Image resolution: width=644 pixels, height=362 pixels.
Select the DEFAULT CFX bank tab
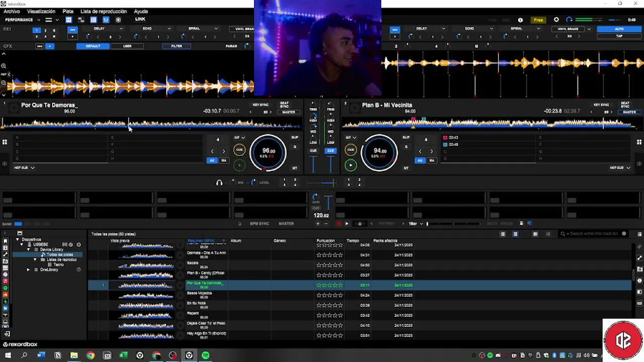tap(93, 46)
